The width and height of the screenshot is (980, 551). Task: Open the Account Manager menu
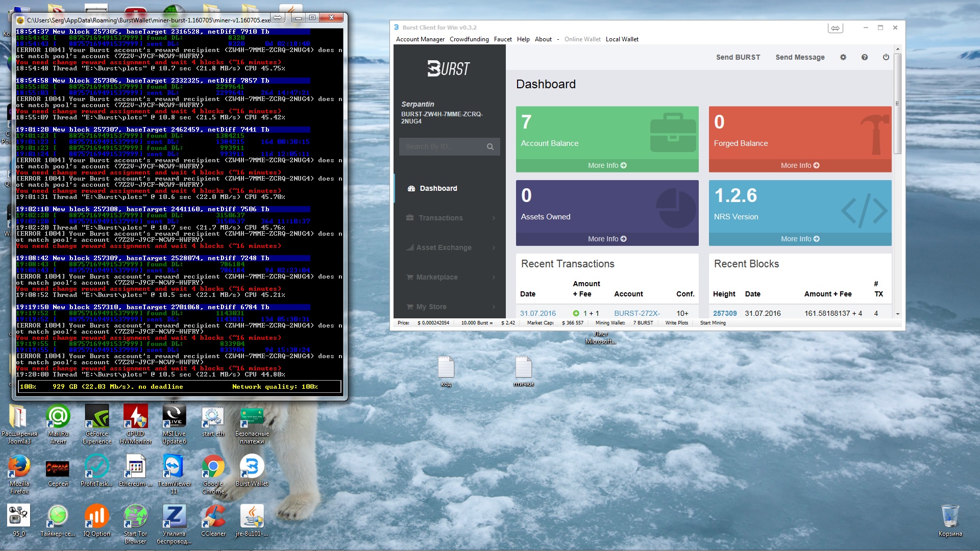[420, 39]
